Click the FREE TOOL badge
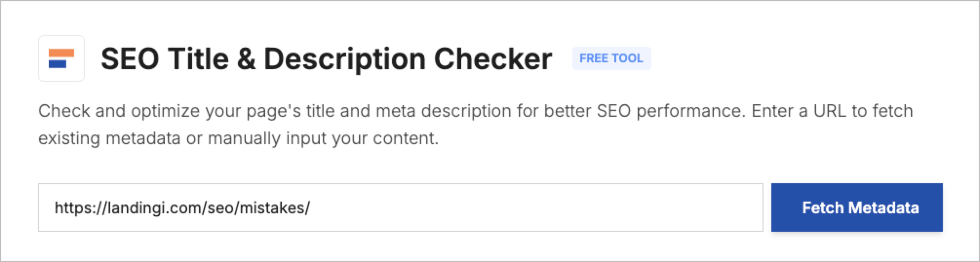Image resolution: width=980 pixels, height=262 pixels. [x=611, y=58]
